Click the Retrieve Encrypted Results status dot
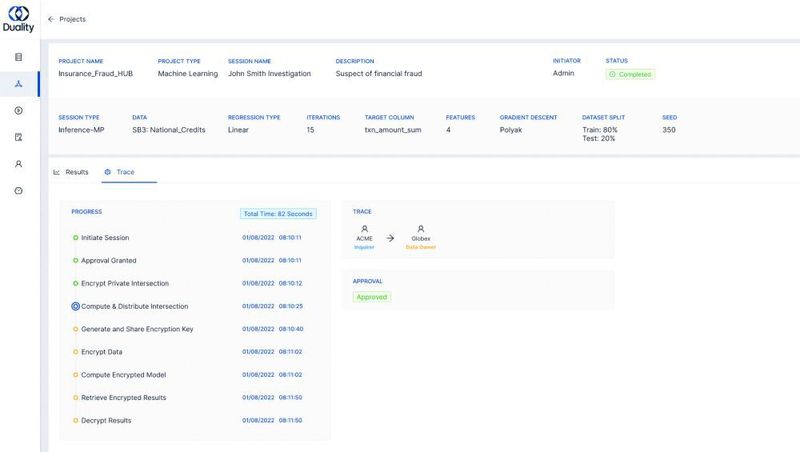This screenshot has width=800, height=452. [76, 398]
